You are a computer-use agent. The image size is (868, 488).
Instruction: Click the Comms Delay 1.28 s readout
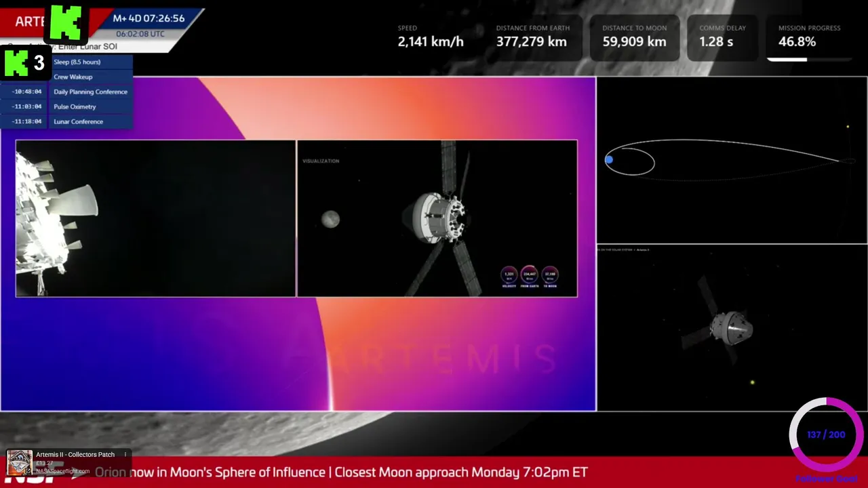pos(722,37)
